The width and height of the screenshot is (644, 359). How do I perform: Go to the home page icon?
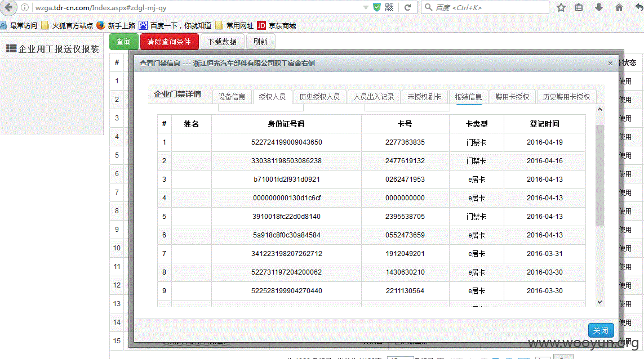(x=619, y=7)
